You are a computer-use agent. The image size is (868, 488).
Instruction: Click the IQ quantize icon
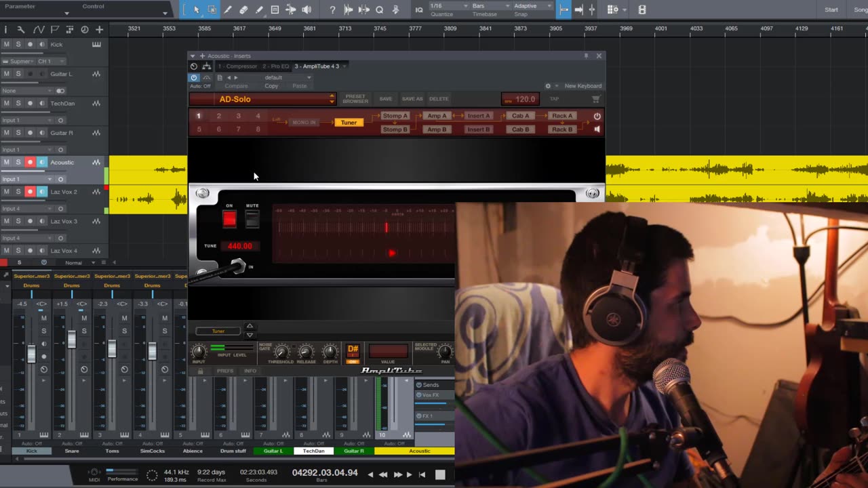[x=418, y=9]
